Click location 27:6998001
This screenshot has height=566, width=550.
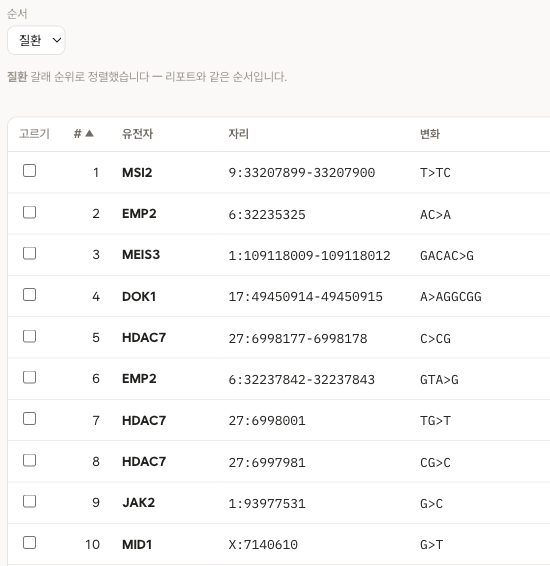tap(267, 421)
